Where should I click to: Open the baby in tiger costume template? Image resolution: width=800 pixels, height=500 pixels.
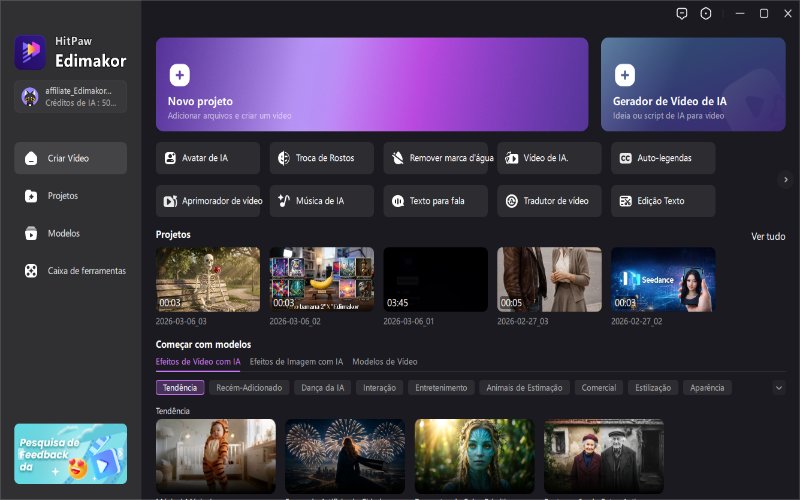(216, 456)
